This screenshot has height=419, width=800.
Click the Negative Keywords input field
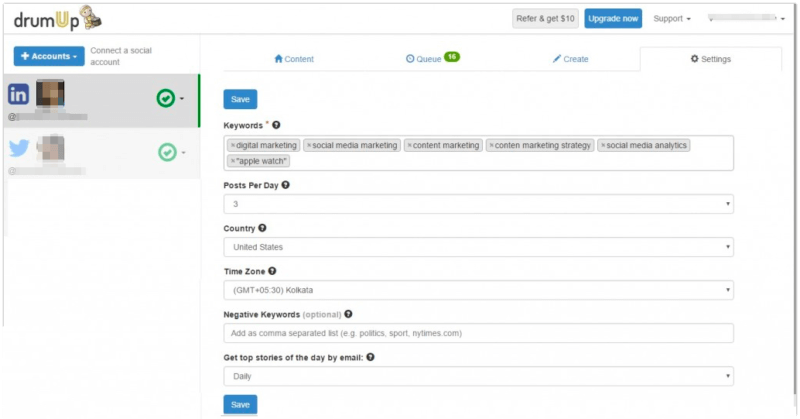tap(478, 333)
